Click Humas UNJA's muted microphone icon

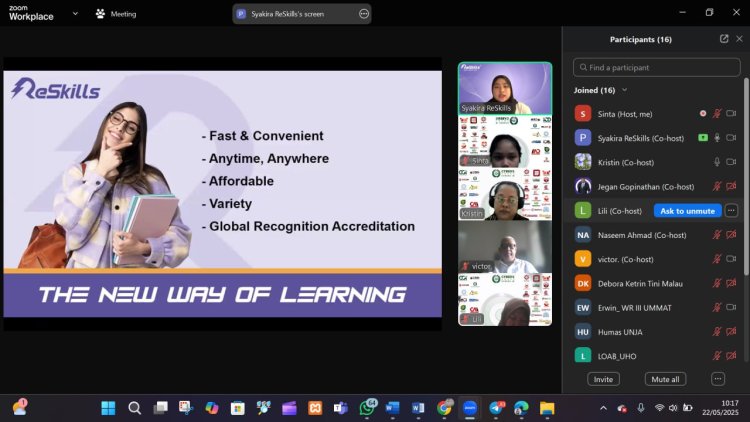(x=717, y=332)
